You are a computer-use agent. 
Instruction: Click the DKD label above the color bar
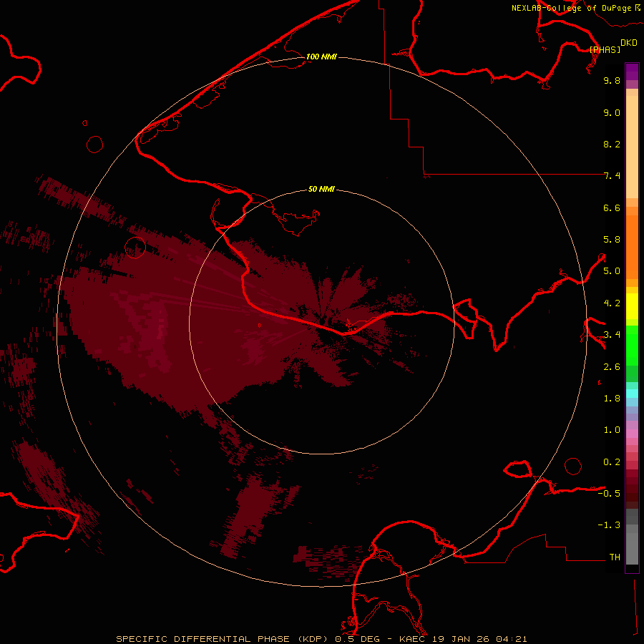point(628,43)
